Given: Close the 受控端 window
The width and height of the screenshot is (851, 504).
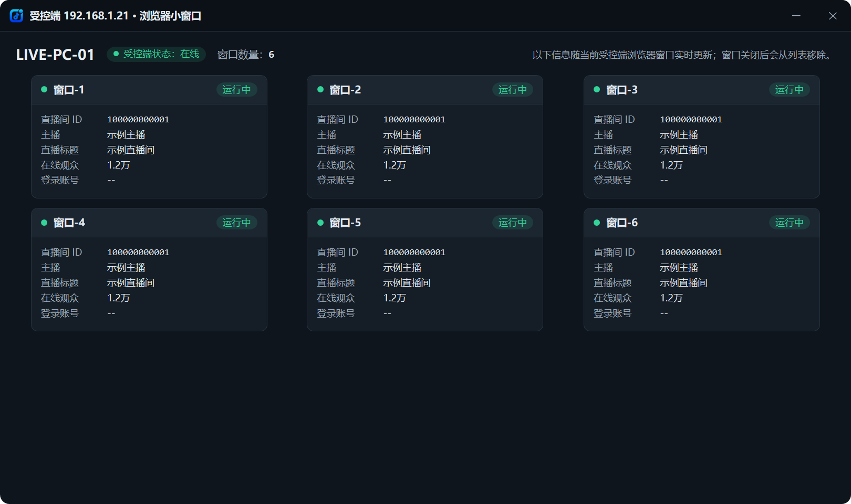Looking at the screenshot, I should point(833,16).
